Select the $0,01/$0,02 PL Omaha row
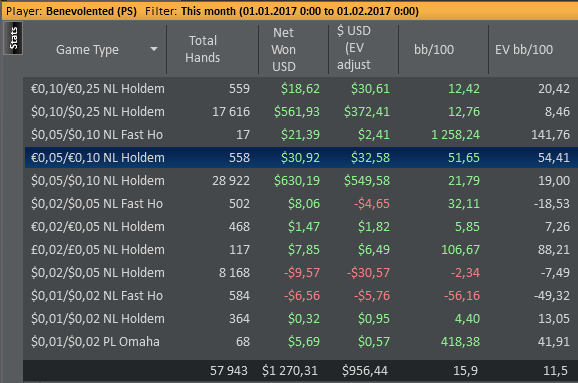578x383 pixels. click(x=300, y=342)
